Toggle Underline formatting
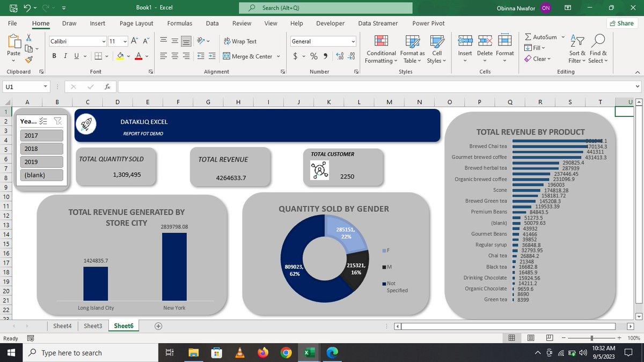Image resolution: width=644 pixels, height=362 pixels. tap(77, 56)
